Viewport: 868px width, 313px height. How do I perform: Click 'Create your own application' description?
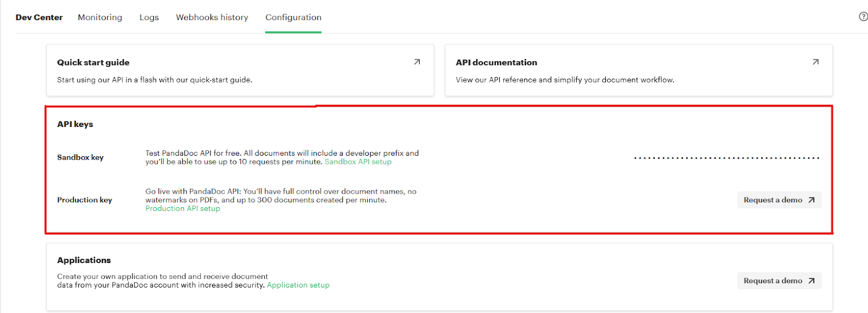(163, 280)
